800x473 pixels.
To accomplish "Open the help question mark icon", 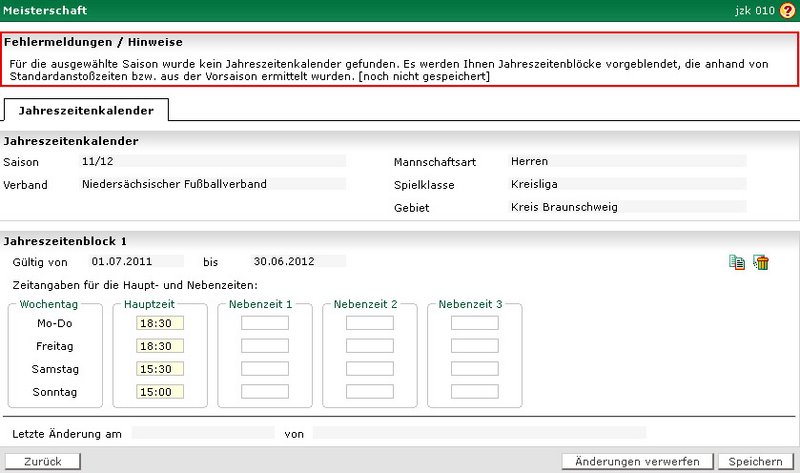I will click(787, 11).
